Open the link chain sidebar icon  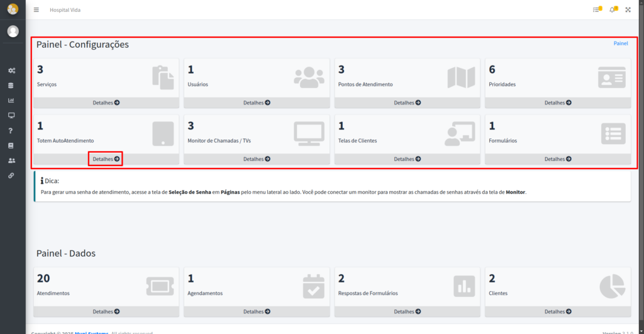tap(11, 175)
